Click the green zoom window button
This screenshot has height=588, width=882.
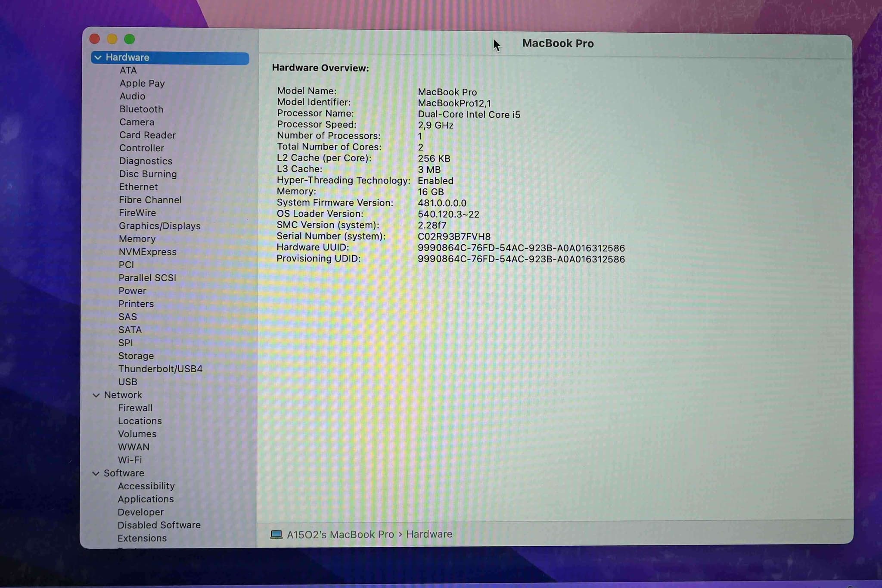(129, 39)
